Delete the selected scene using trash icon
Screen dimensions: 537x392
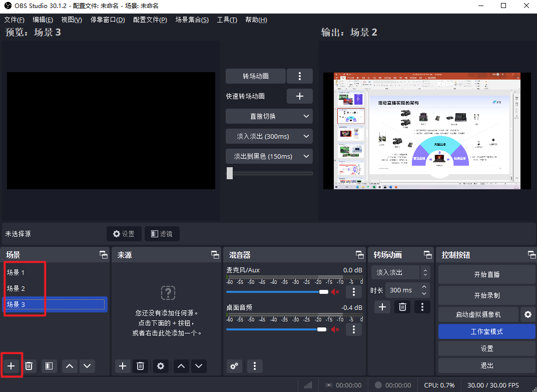(x=29, y=366)
